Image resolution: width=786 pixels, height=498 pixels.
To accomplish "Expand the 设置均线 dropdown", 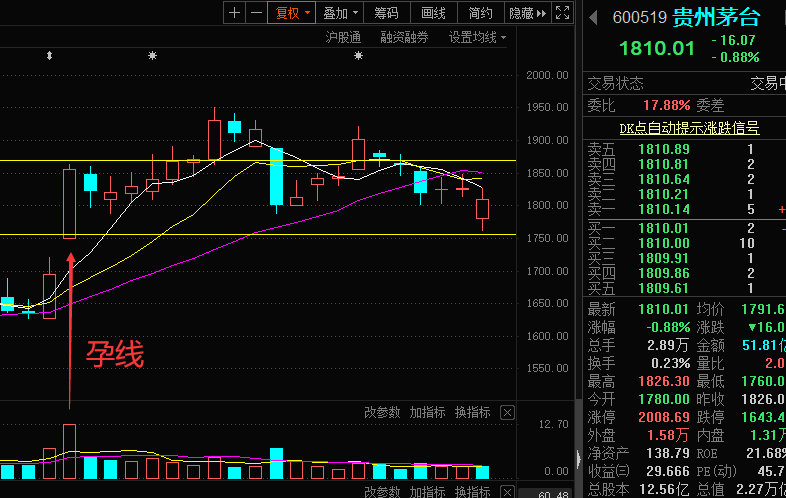I will [477, 37].
